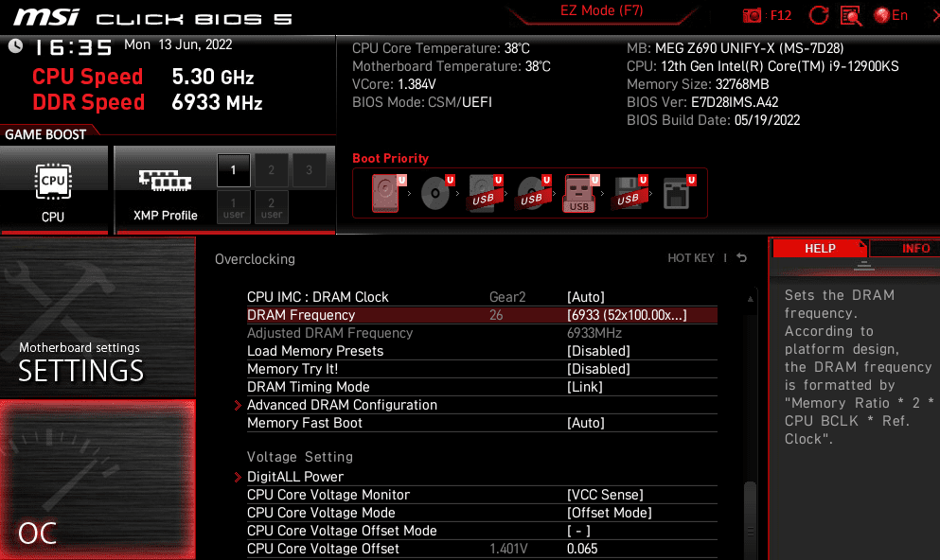Click the XMP Profile memory module icon
Viewport: 940px width, 560px height.
click(x=165, y=181)
